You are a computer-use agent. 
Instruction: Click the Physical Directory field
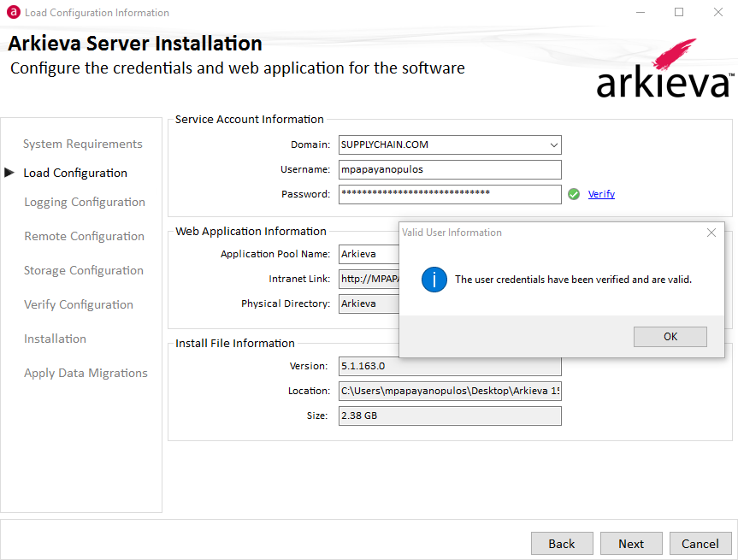pos(369,304)
